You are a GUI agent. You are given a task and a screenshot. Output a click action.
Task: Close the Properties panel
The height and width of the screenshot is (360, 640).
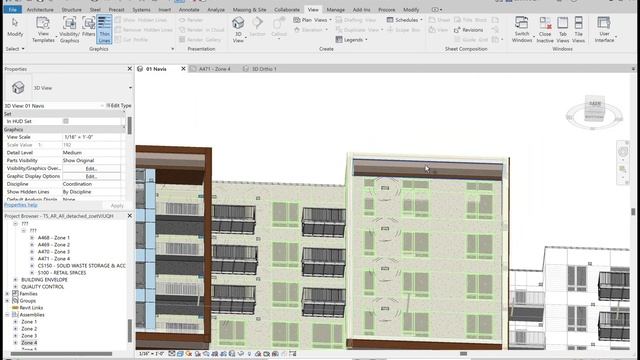tap(130, 69)
